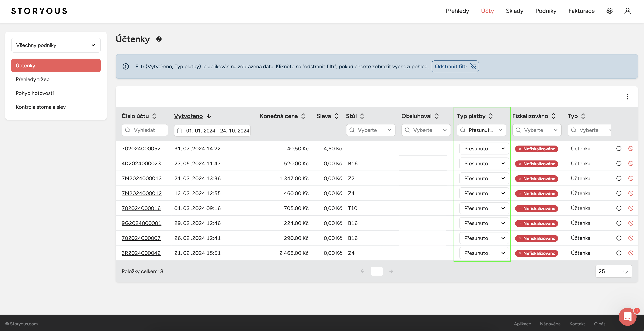
Task: Expand the Všechny podniky dropdown
Action: (56, 45)
